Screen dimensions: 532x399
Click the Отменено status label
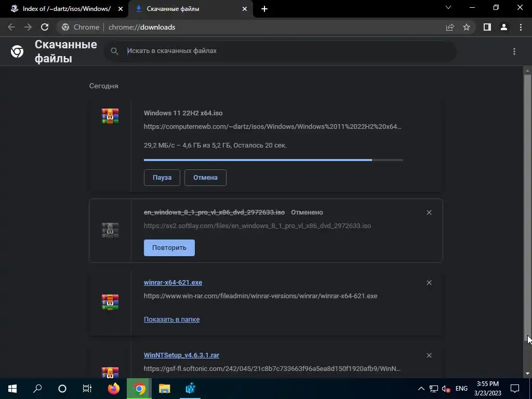[307, 212]
